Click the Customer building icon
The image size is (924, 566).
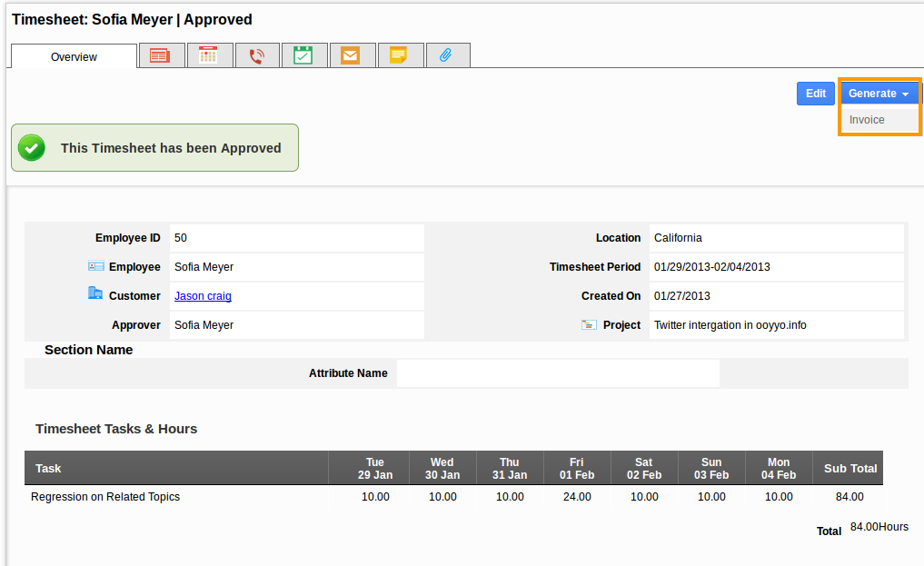click(95, 293)
